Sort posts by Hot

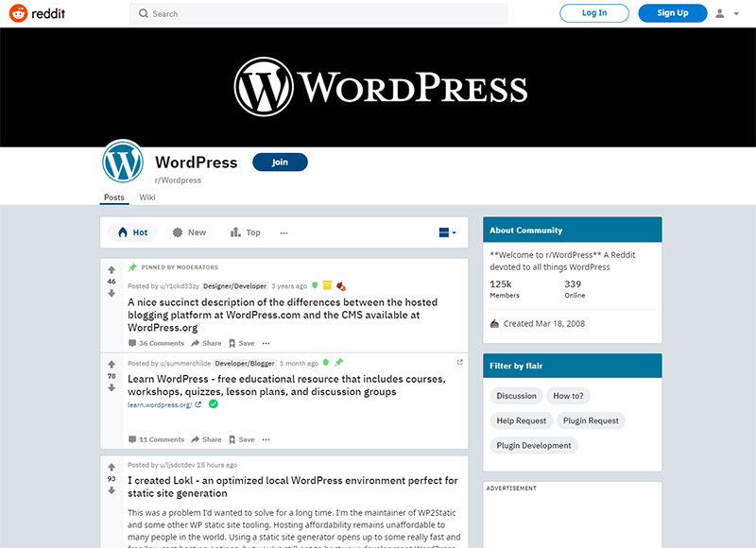[x=132, y=232]
